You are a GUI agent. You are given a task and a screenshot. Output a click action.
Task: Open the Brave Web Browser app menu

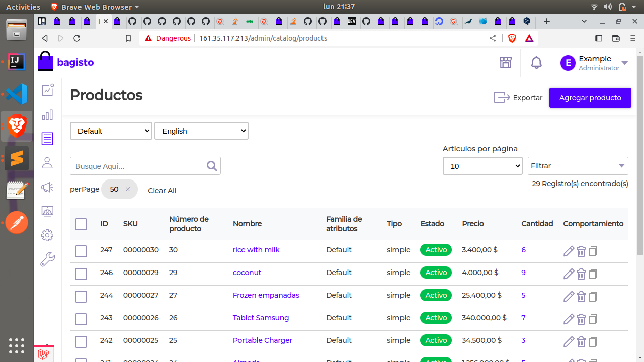[95, 7]
